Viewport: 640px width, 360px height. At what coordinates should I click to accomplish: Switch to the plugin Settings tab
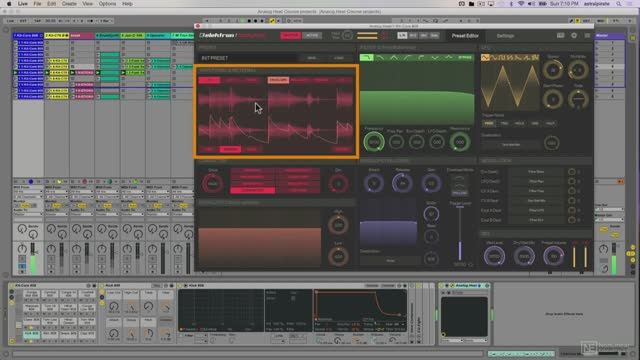[x=505, y=36]
